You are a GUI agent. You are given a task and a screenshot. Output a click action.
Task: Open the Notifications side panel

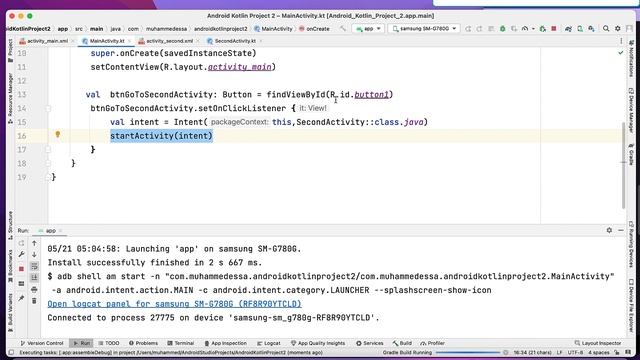click(x=631, y=59)
